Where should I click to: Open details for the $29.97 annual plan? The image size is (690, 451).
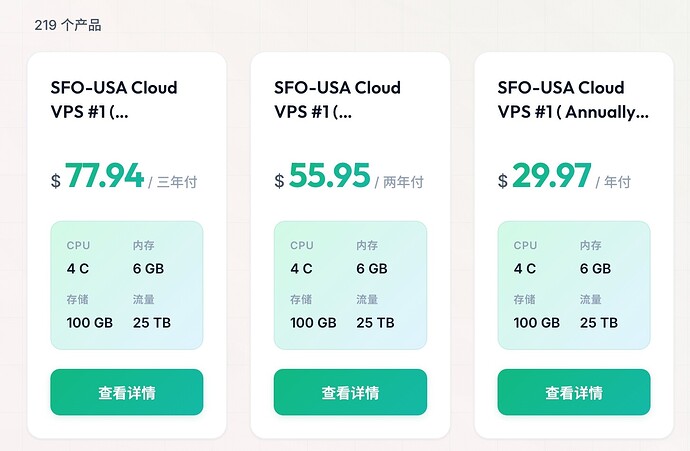point(574,392)
